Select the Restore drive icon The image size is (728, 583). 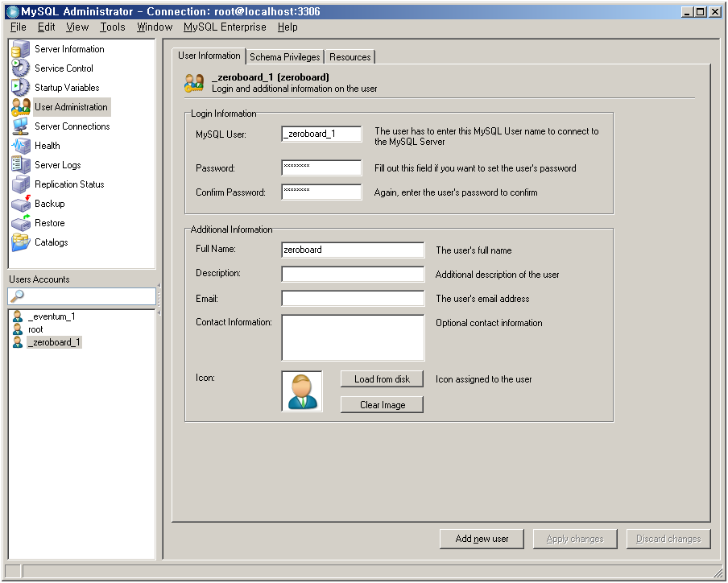coord(20,223)
